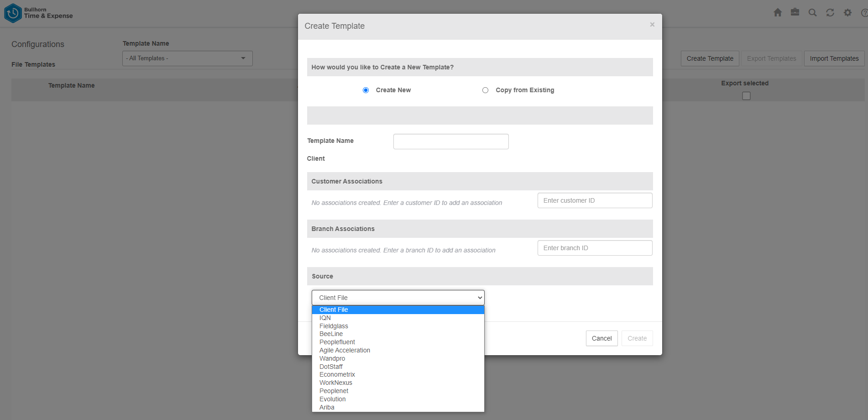This screenshot has width=868, height=420.
Task: Select Peoplenet source option
Action: [398, 391]
